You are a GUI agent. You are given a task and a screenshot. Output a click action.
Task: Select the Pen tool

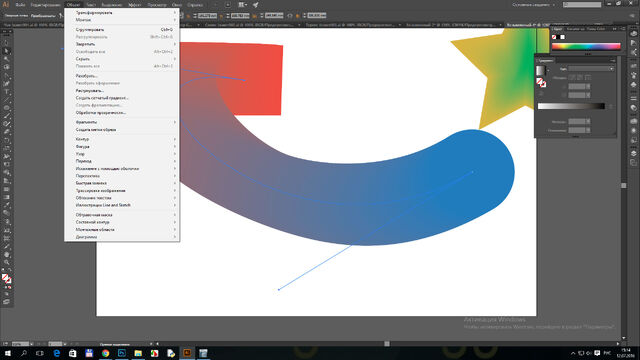point(7,76)
